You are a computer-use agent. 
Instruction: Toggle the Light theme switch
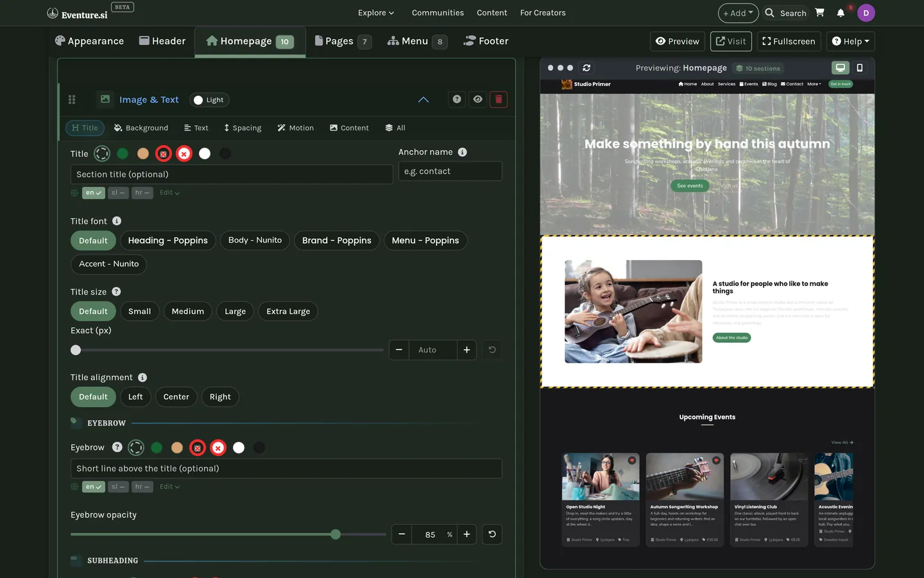[210, 100]
